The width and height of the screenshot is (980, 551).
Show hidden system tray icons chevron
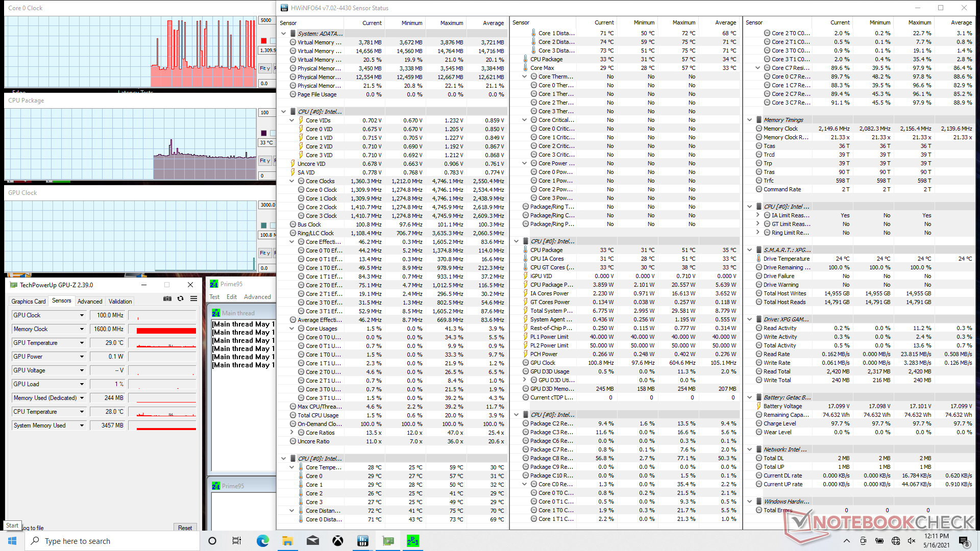pos(847,541)
